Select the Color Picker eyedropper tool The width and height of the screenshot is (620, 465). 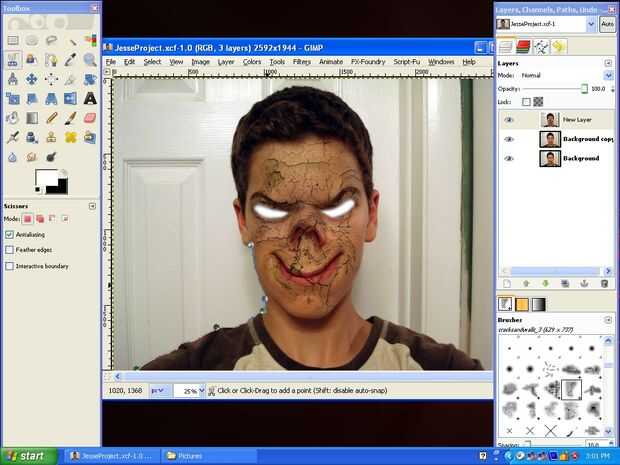click(x=71, y=60)
